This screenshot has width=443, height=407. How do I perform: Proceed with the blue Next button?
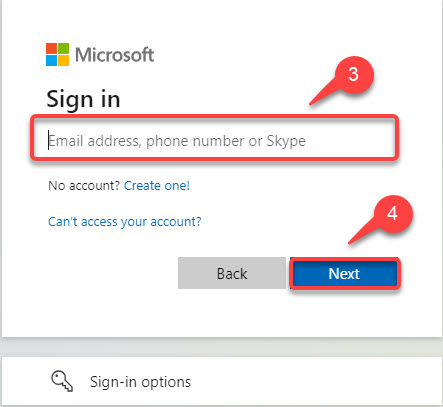(344, 274)
